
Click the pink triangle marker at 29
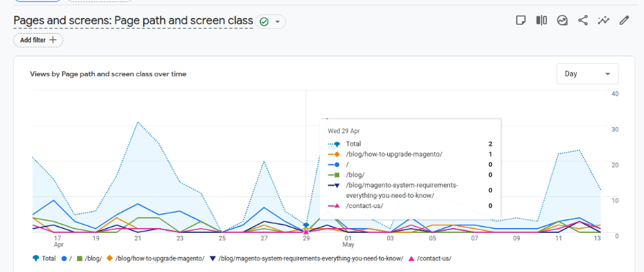(305, 232)
